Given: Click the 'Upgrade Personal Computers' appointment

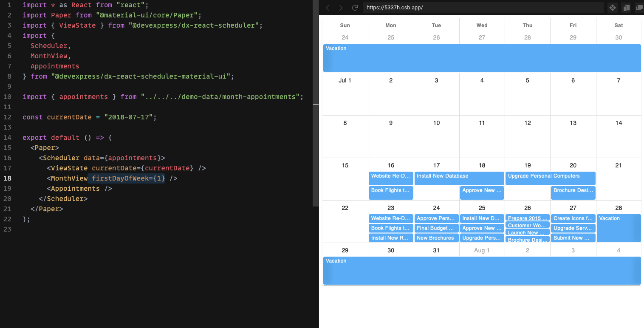Looking at the screenshot, I should click(x=550, y=178).
